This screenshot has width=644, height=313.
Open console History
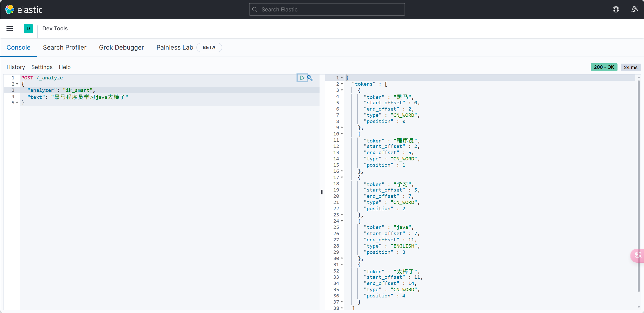click(x=16, y=67)
